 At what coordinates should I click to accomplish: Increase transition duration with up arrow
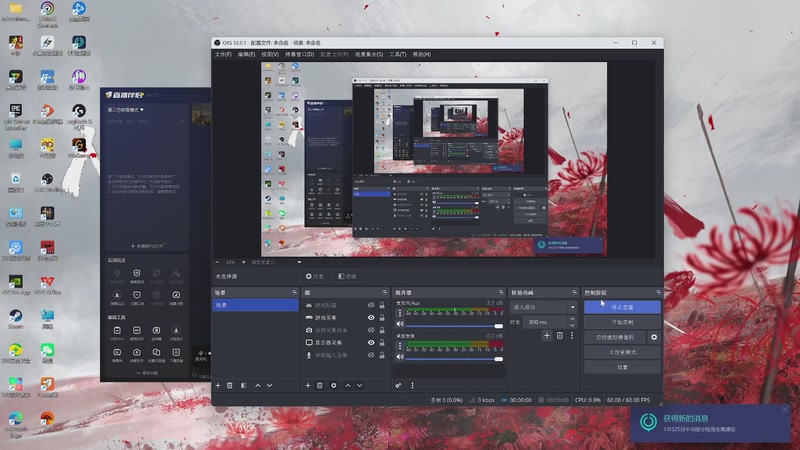(x=572, y=319)
